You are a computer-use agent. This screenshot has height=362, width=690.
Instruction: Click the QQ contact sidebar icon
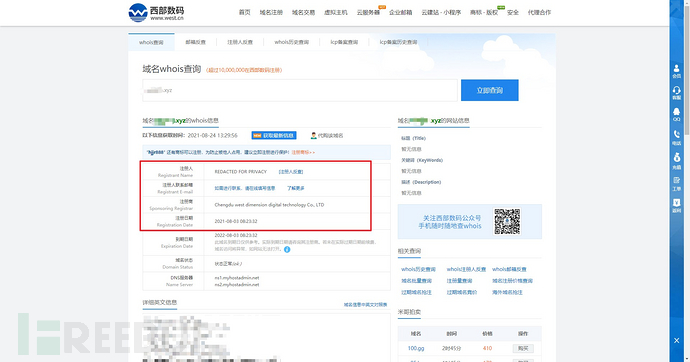tap(676, 114)
